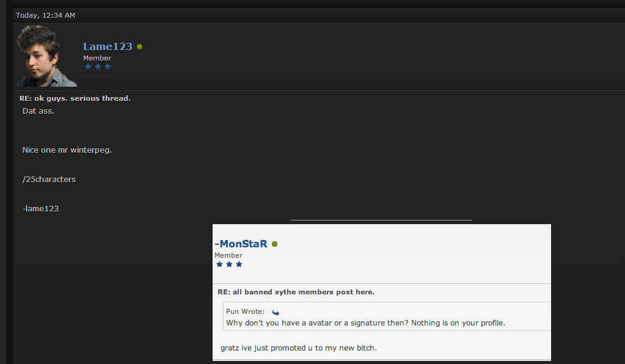Click the 'Dat ass.' post text

coord(38,111)
